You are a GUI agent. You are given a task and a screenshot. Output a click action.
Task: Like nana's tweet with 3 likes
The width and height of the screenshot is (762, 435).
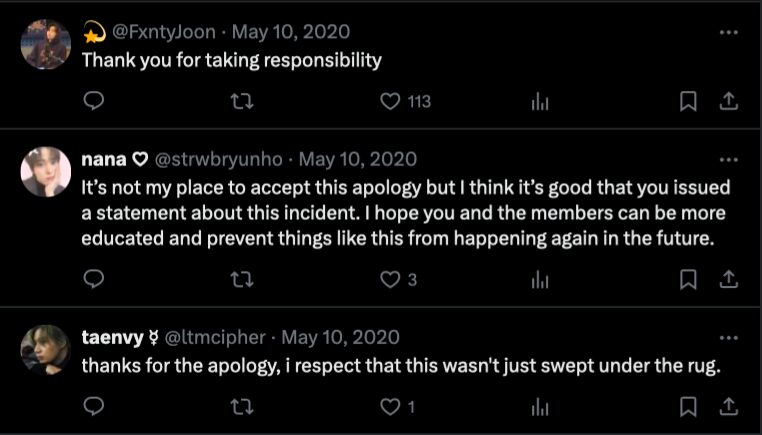point(390,279)
